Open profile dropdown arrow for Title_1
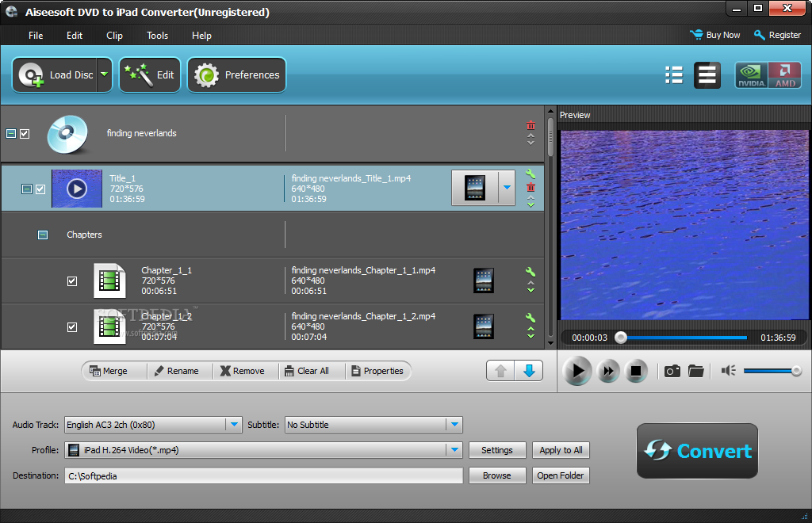This screenshot has height=523, width=812. (x=507, y=188)
